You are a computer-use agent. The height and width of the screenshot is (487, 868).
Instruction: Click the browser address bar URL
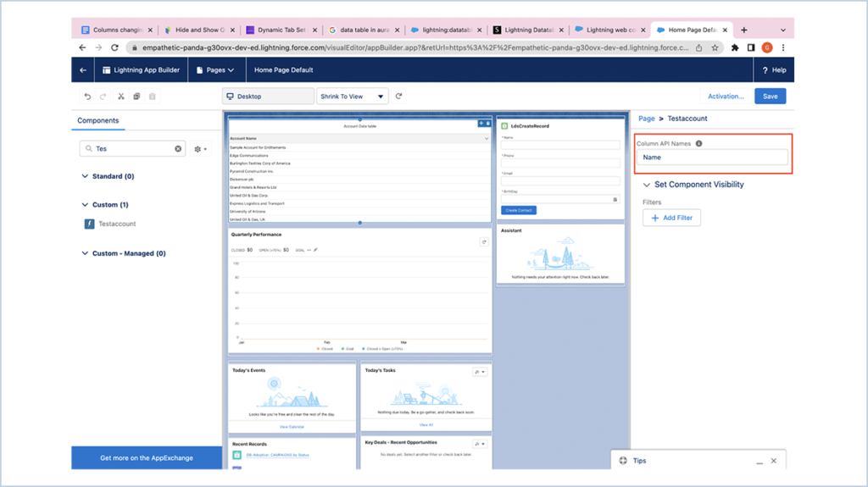point(415,47)
